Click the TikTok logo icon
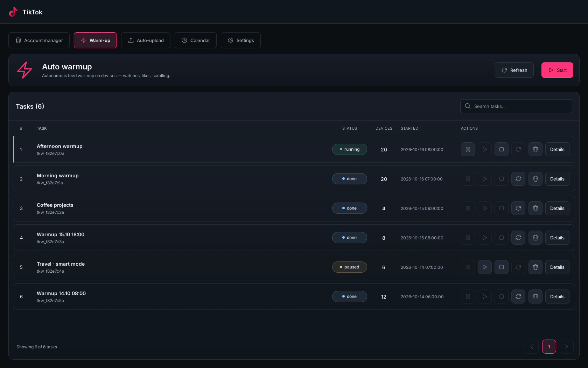This screenshot has height=368, width=588. pos(13,12)
